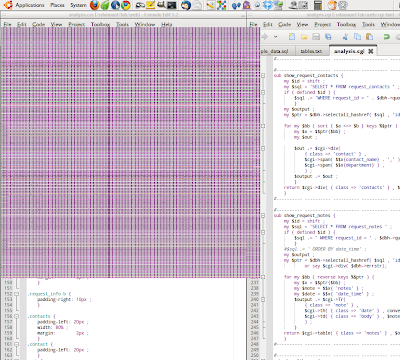Image resolution: width=400 pixels, height=360 pixels.
Task: Launch Google Chrome from the top panel
Action: [x=126, y=5]
